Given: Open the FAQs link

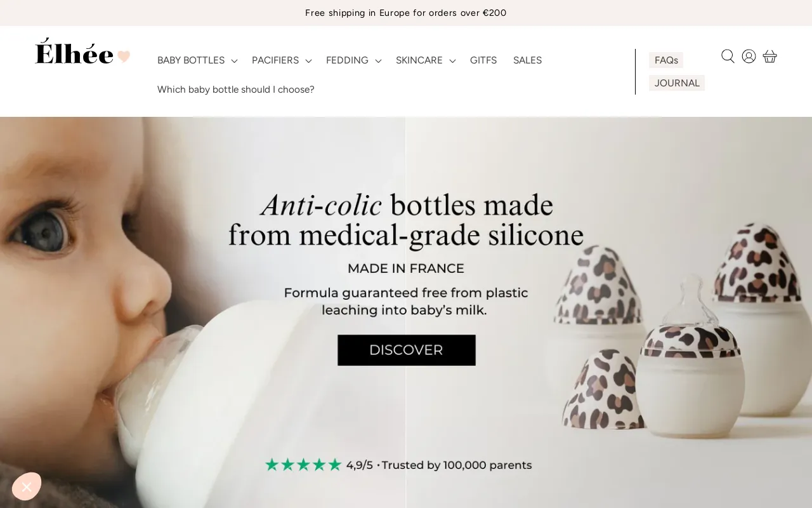Looking at the screenshot, I should [x=666, y=60].
